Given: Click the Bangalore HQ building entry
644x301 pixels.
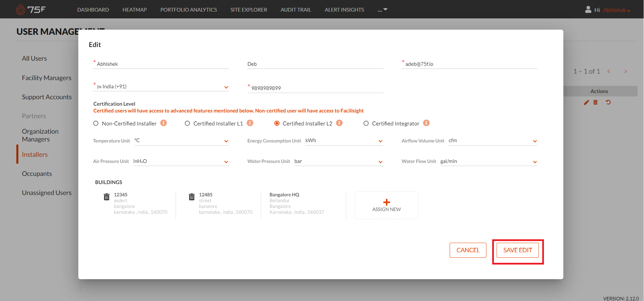Looking at the screenshot, I should tap(297, 203).
